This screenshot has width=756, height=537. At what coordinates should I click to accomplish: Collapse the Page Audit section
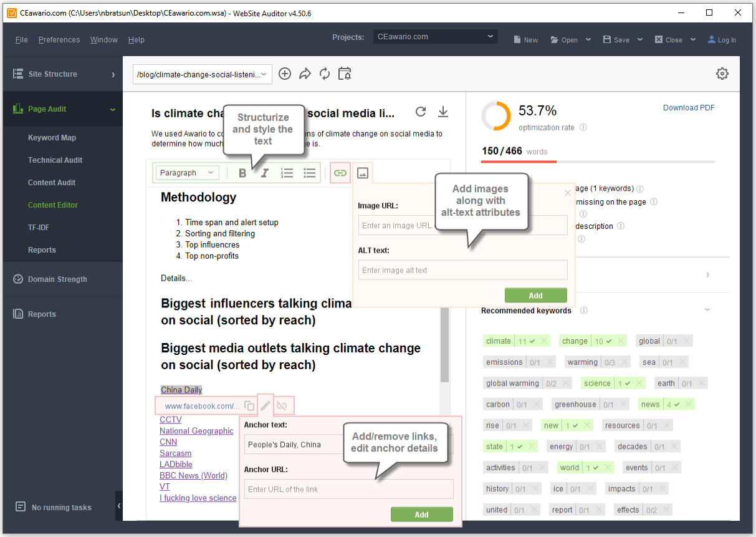click(113, 109)
